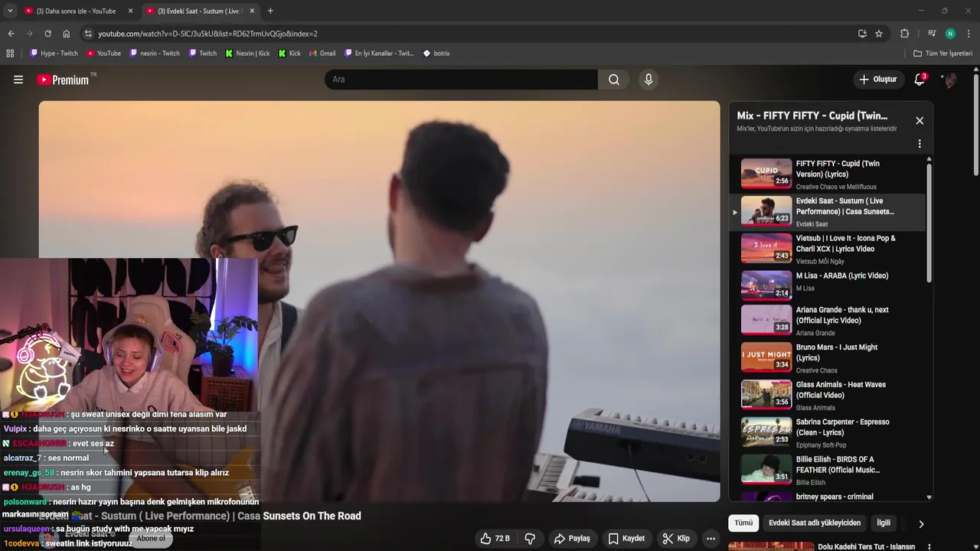Open the YouTube account avatar menu
The height and width of the screenshot is (551, 980).
[949, 80]
